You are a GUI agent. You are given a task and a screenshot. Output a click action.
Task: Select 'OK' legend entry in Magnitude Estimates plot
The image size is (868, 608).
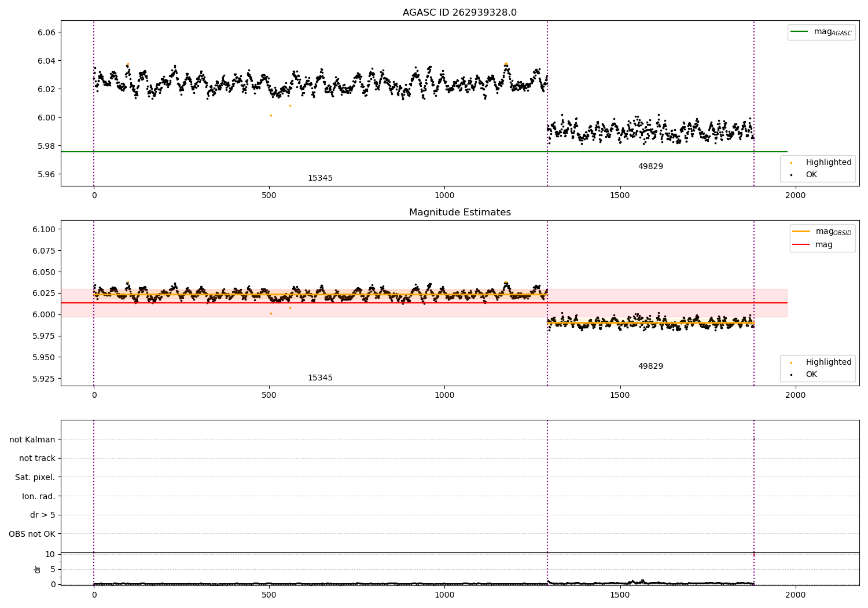point(811,374)
